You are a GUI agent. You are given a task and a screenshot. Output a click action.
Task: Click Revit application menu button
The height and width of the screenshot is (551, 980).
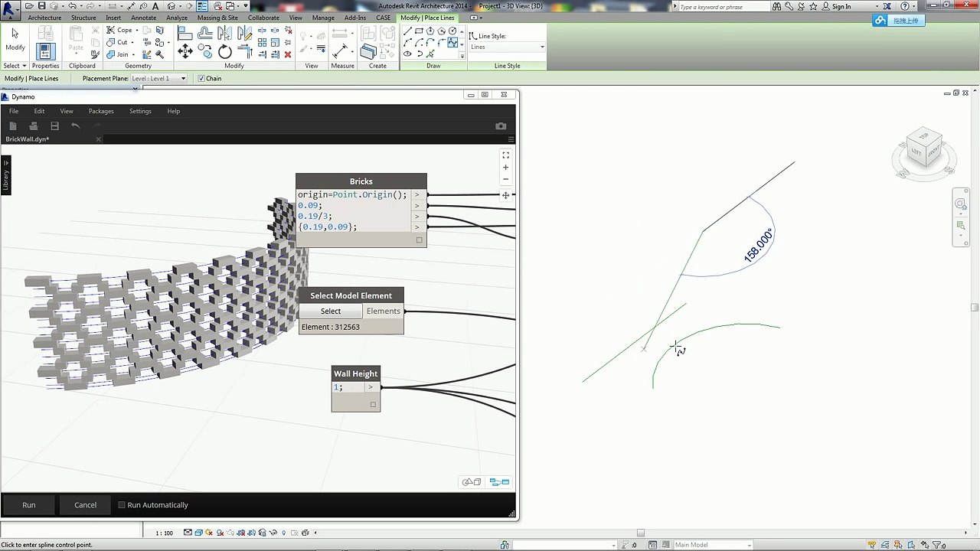(x=10, y=10)
